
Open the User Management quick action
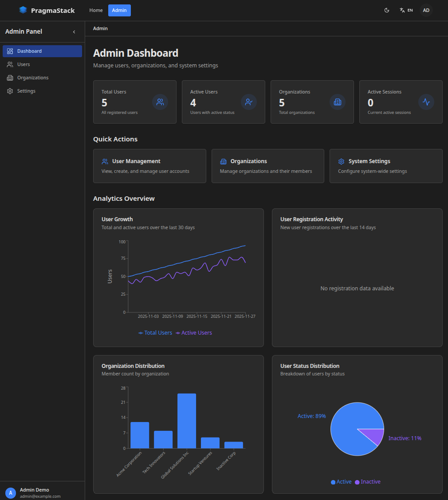(x=149, y=166)
